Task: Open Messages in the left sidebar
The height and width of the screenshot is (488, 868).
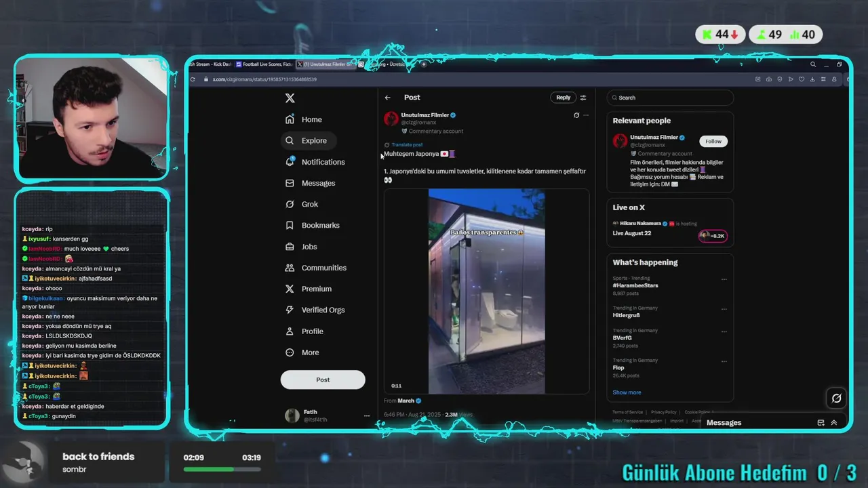Action: 310,183
